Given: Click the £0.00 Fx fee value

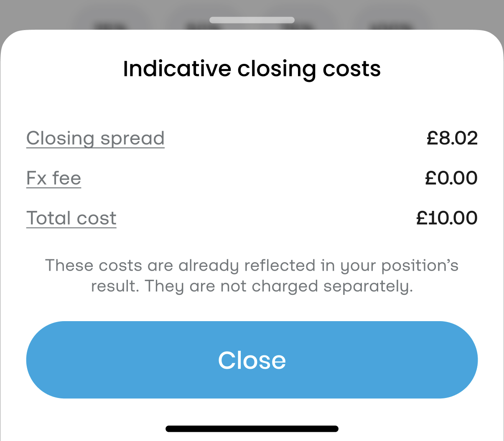Looking at the screenshot, I should point(451,178).
